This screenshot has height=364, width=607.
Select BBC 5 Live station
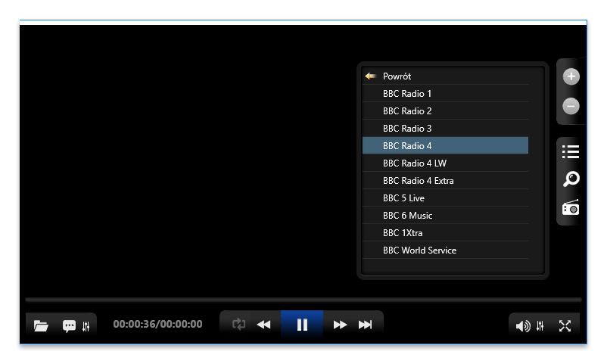pos(445,198)
